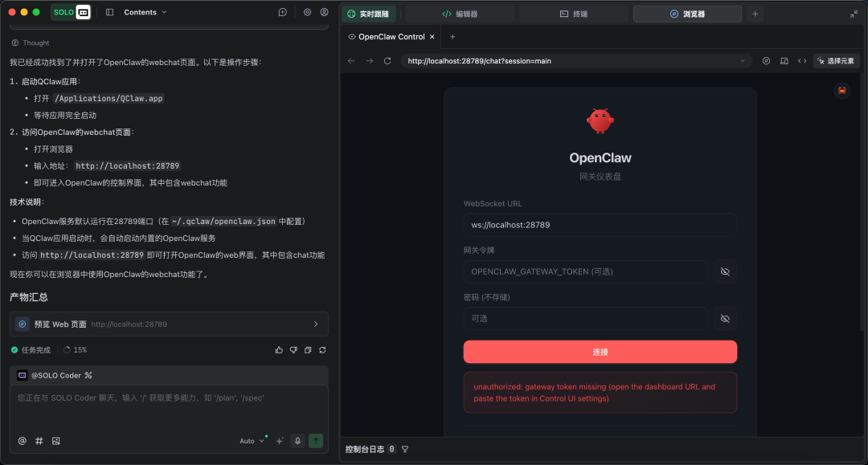The width and height of the screenshot is (868, 465).
Task: Switch to the 编辑器 tab
Action: pos(460,14)
